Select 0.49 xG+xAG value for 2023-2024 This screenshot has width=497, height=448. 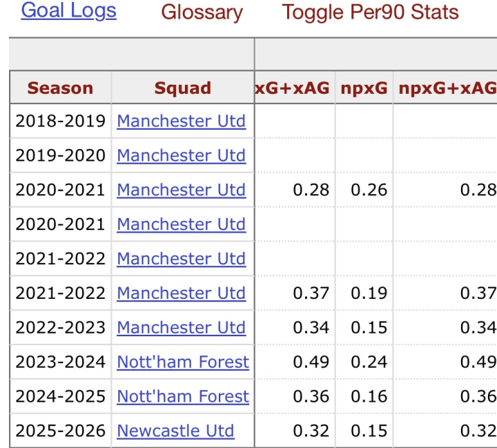click(311, 362)
